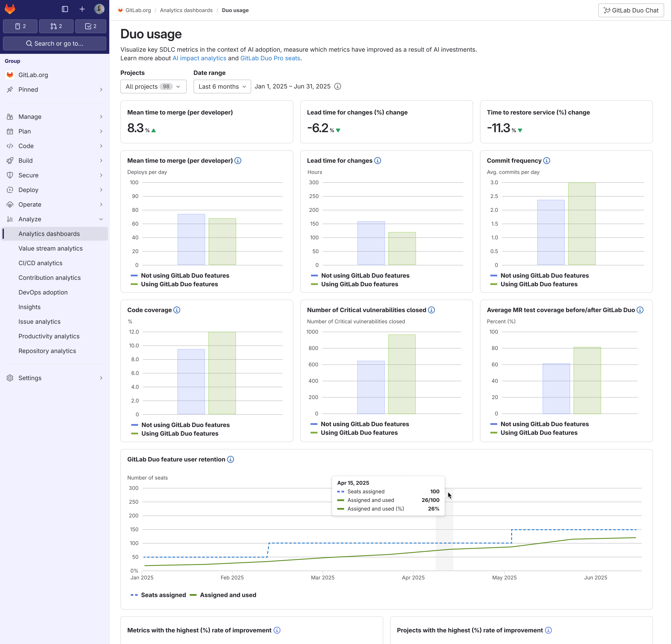Click info icon next to Commit frequency
Image resolution: width=671 pixels, height=644 pixels.
coord(547,161)
